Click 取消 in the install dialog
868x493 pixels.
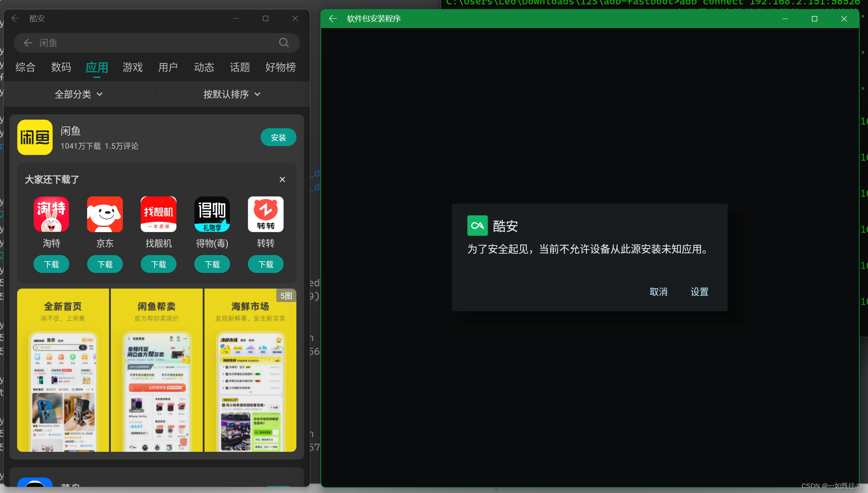pos(658,292)
